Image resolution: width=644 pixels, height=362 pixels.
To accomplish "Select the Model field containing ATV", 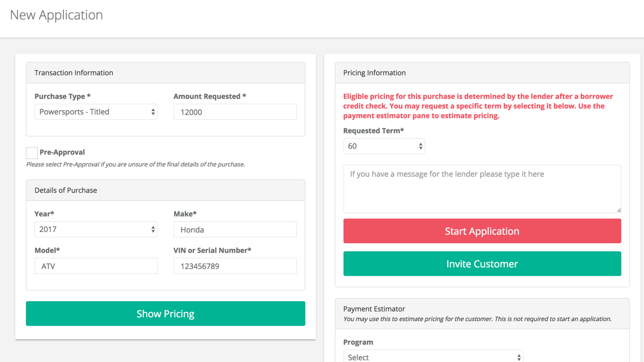I will tap(96, 266).
